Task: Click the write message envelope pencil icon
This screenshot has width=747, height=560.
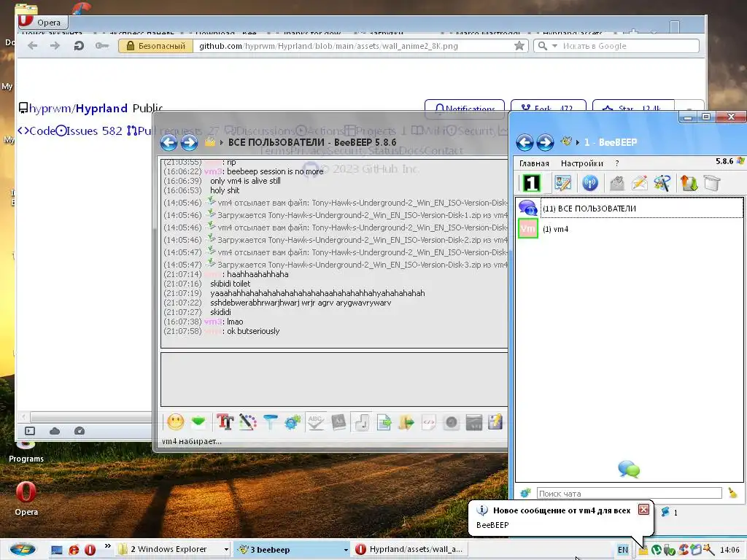Action: coord(639,183)
